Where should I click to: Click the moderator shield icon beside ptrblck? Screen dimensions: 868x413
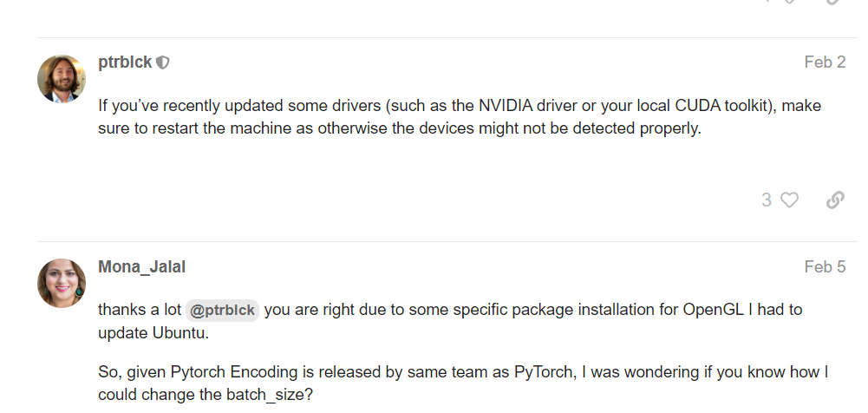click(x=162, y=62)
